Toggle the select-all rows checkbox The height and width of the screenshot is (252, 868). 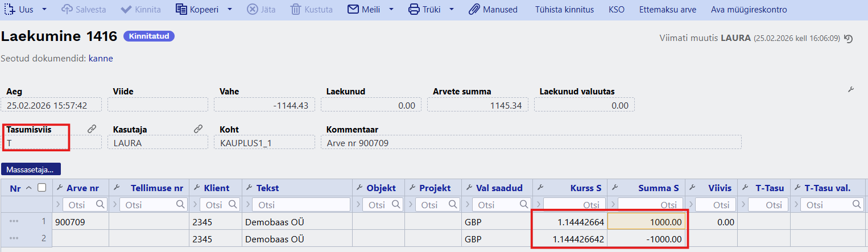click(x=42, y=188)
